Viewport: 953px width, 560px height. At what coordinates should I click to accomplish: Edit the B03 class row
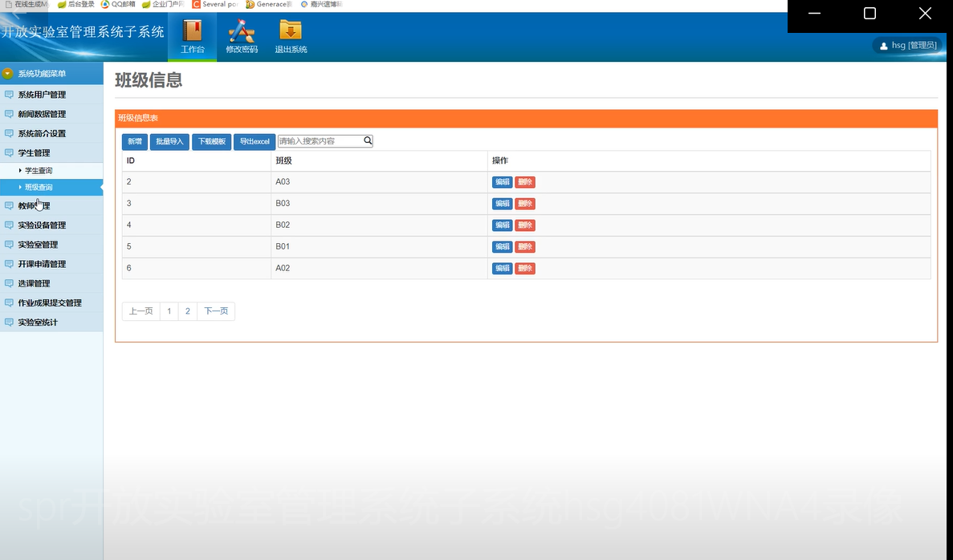click(x=502, y=204)
